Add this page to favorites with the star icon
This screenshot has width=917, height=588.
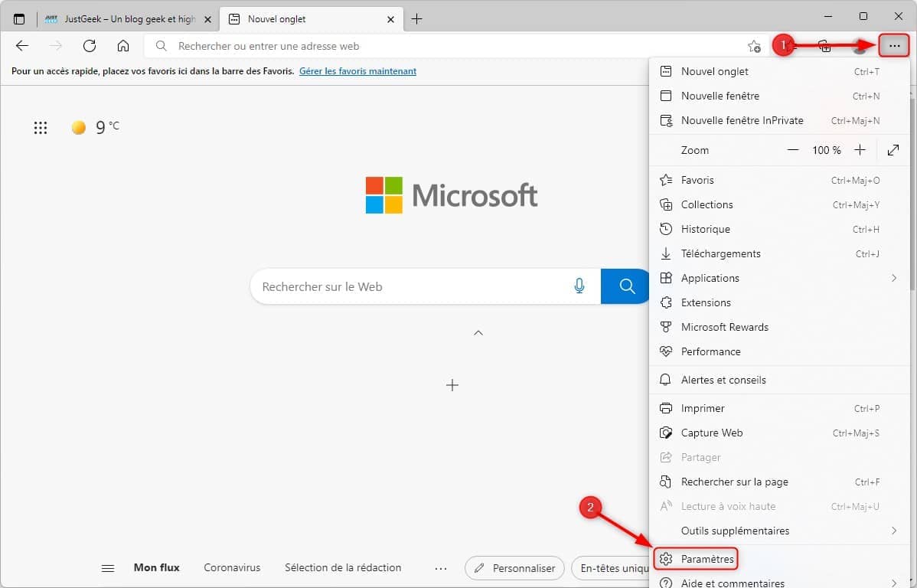pyautogui.click(x=755, y=46)
